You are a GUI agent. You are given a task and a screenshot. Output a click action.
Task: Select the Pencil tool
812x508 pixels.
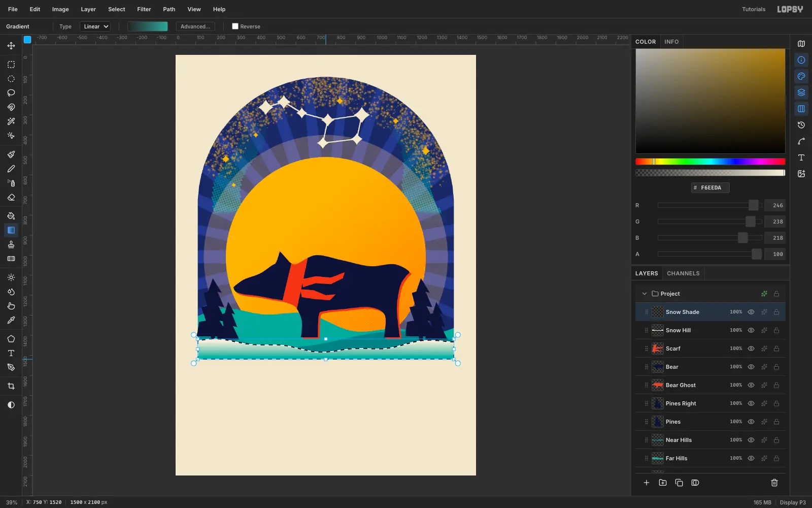coord(11,169)
